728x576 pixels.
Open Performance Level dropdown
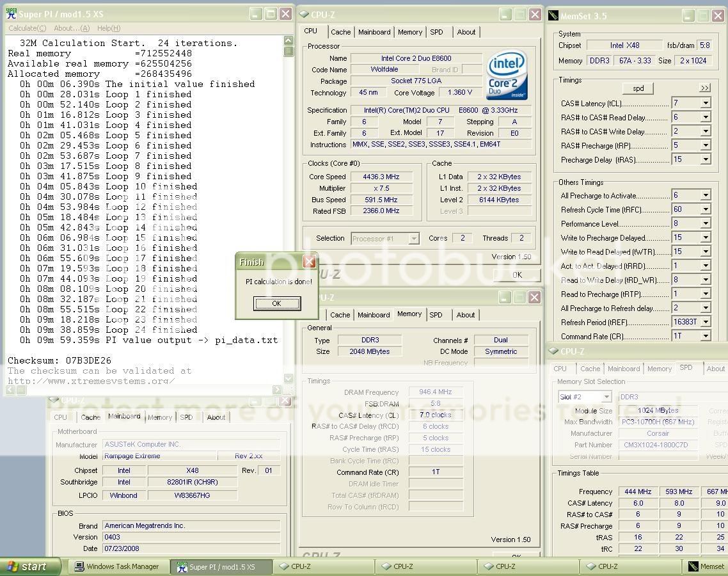(705, 223)
